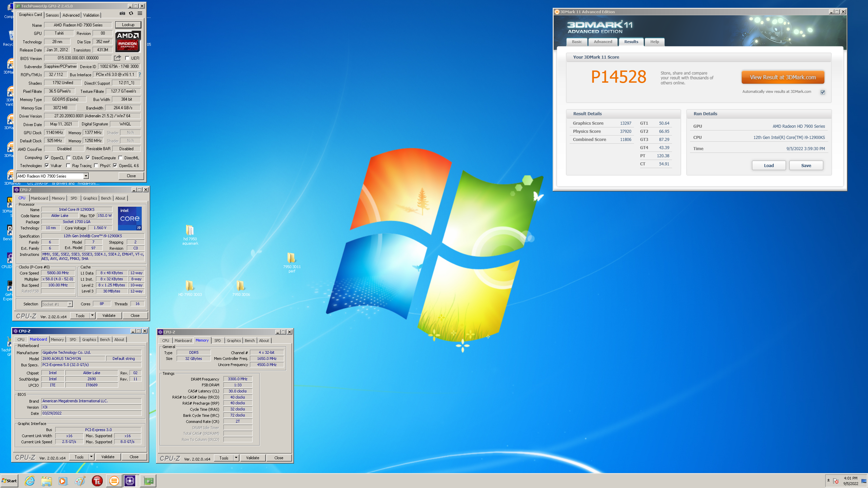The height and width of the screenshot is (488, 868).
Task: Click the red TL taskbar icon
Action: [x=97, y=481]
